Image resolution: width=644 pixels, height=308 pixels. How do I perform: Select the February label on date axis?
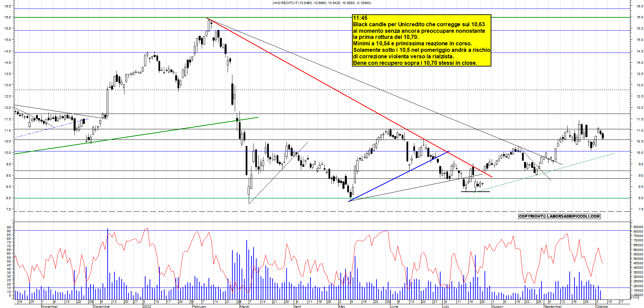pos(199,306)
